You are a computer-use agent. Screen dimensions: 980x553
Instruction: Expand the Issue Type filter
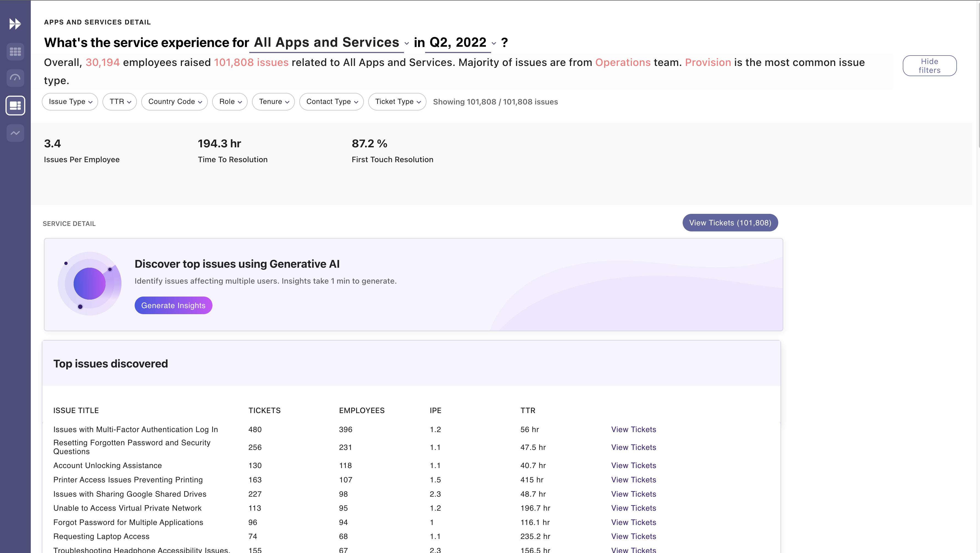click(x=70, y=102)
